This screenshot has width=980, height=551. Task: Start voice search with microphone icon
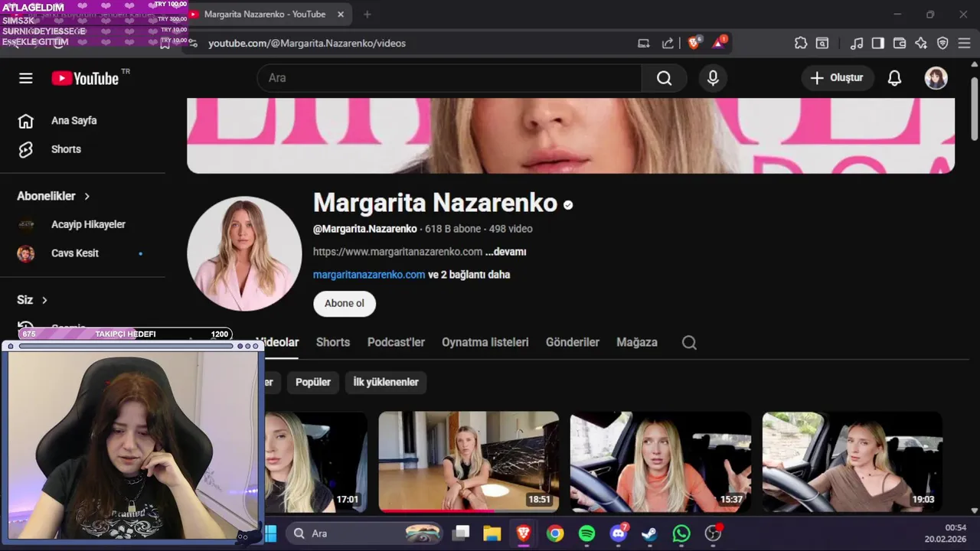click(x=713, y=78)
